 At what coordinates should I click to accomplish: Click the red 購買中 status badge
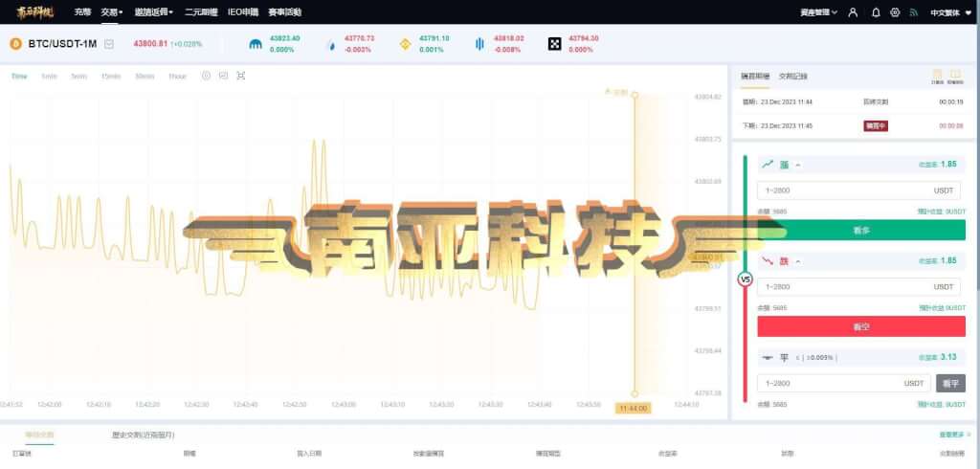coord(876,125)
